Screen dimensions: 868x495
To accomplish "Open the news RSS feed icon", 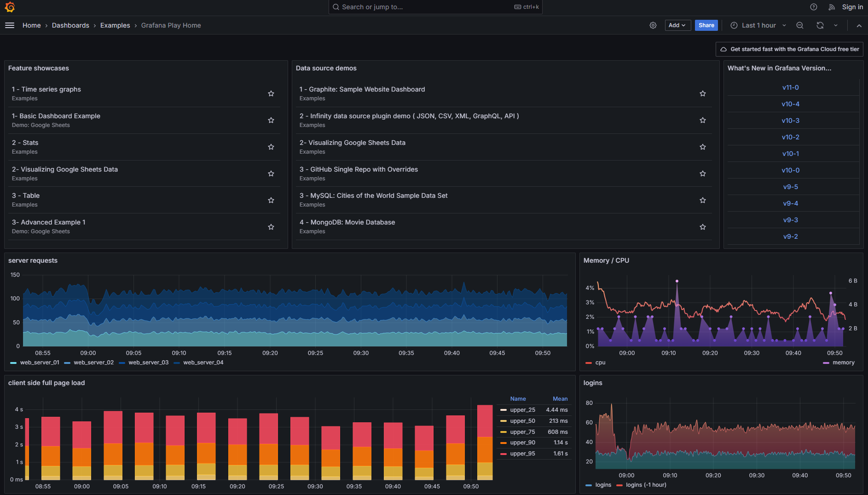I will tap(832, 7).
